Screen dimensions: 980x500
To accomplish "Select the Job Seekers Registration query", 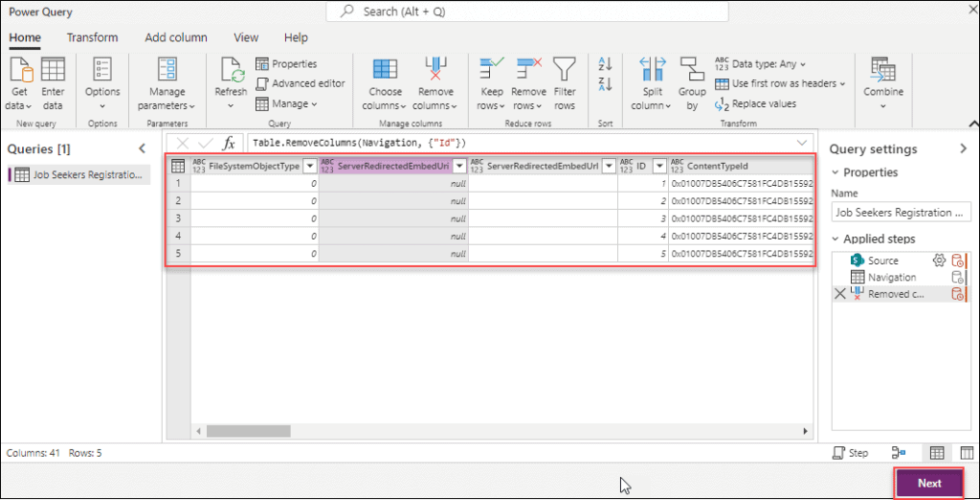I will (79, 174).
